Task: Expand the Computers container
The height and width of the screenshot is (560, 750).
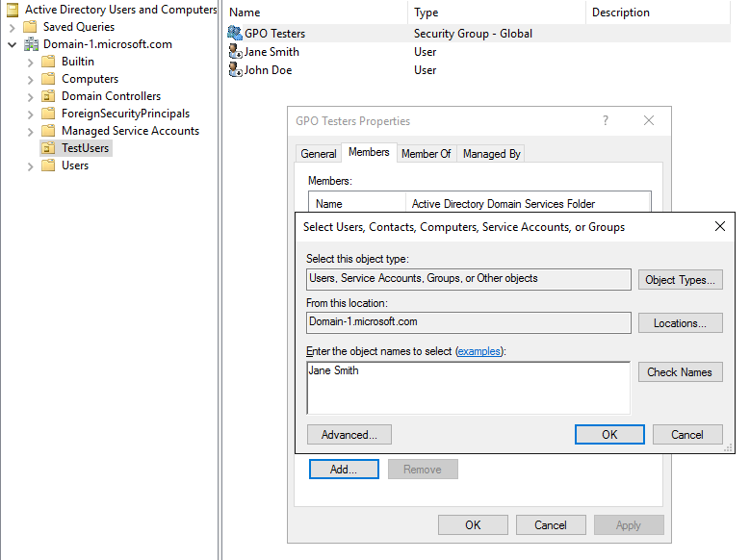Action: tap(30, 80)
